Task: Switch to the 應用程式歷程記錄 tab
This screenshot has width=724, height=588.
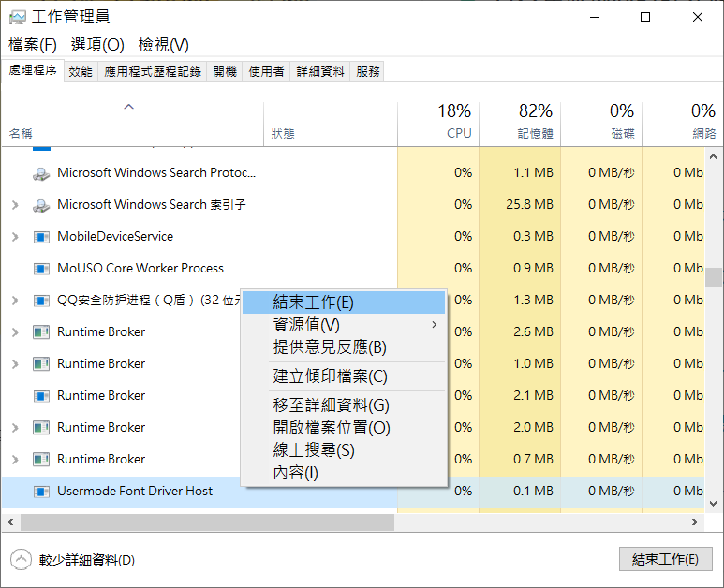Action: pos(153,71)
